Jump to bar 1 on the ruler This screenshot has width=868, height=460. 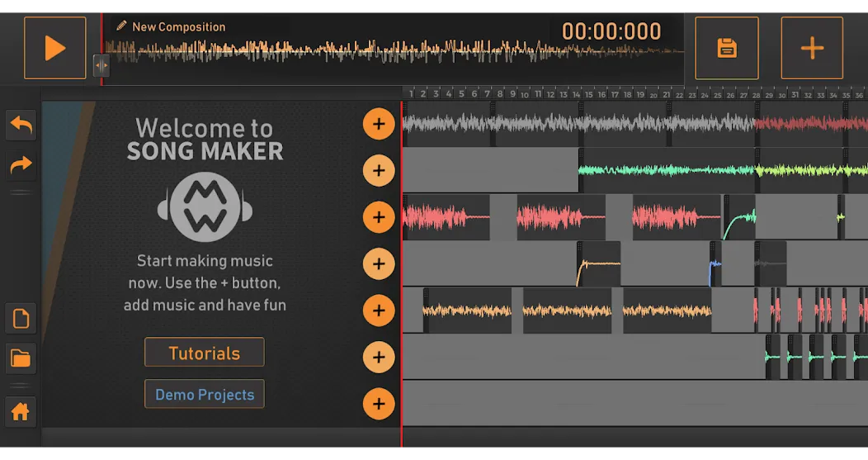click(411, 93)
